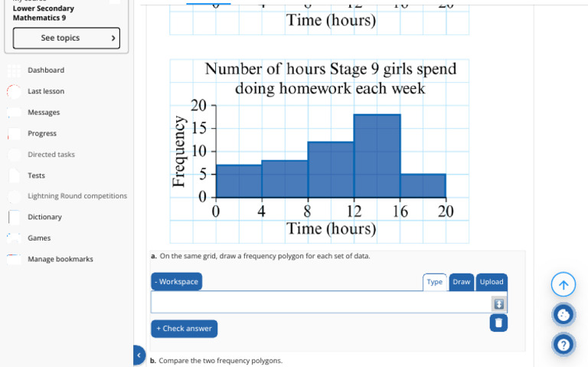Open Last lesson link
The width and height of the screenshot is (588, 367).
coord(46,91)
